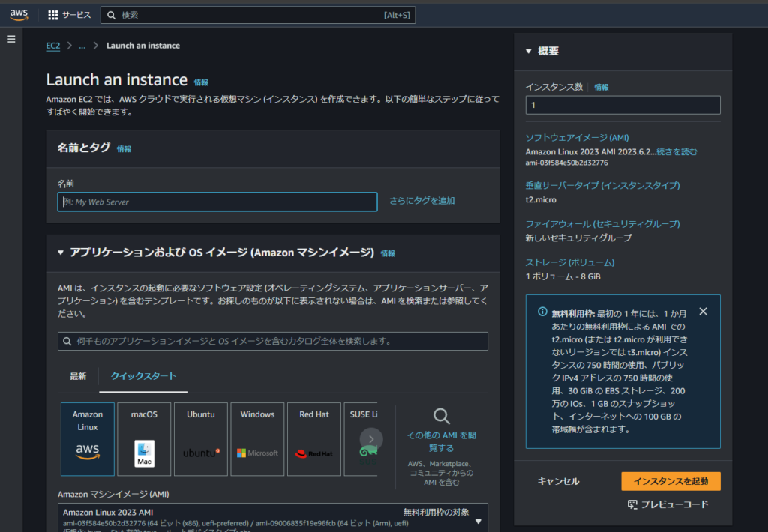Collapse the Application and OS image section

61,253
